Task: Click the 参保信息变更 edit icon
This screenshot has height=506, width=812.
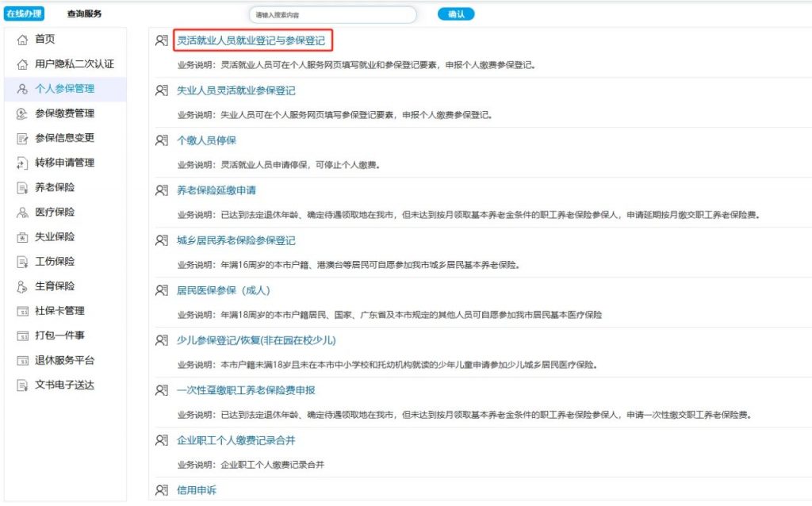Action: pos(22,138)
